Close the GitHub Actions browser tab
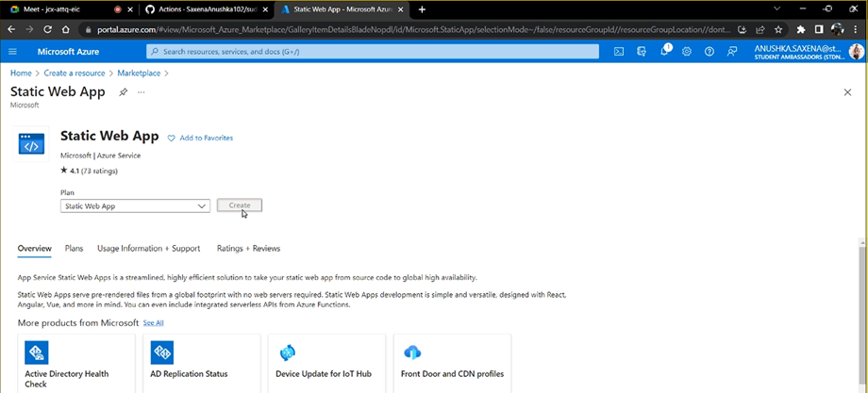868x393 pixels. (x=265, y=9)
